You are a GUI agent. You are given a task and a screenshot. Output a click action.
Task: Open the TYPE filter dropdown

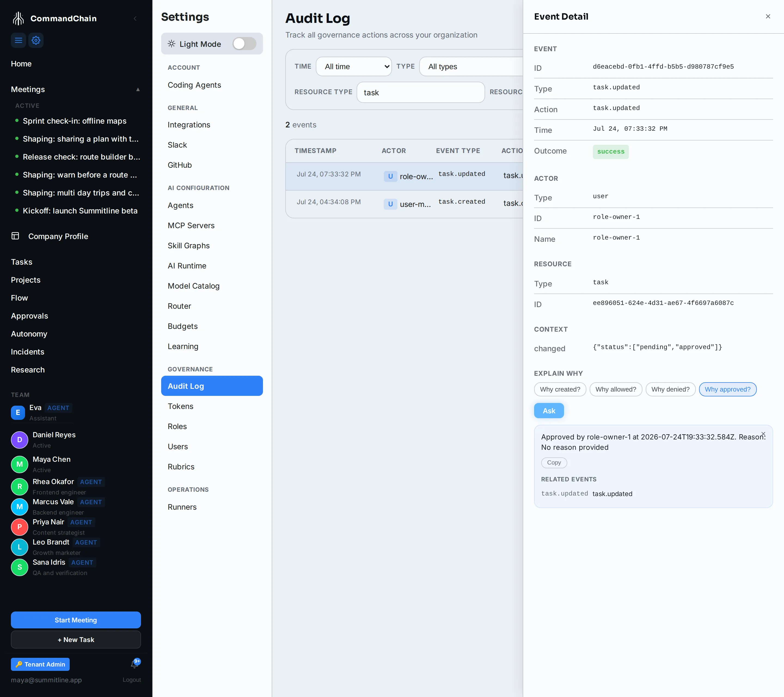pos(471,66)
